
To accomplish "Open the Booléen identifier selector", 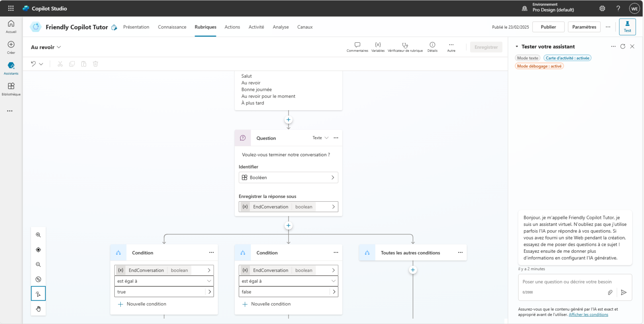I will (288, 177).
